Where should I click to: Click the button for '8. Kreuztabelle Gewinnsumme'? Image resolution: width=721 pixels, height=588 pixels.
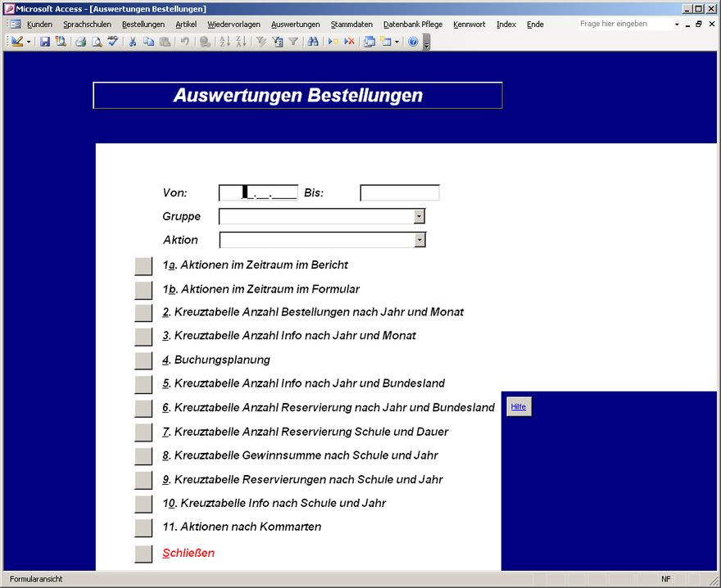tap(143, 456)
